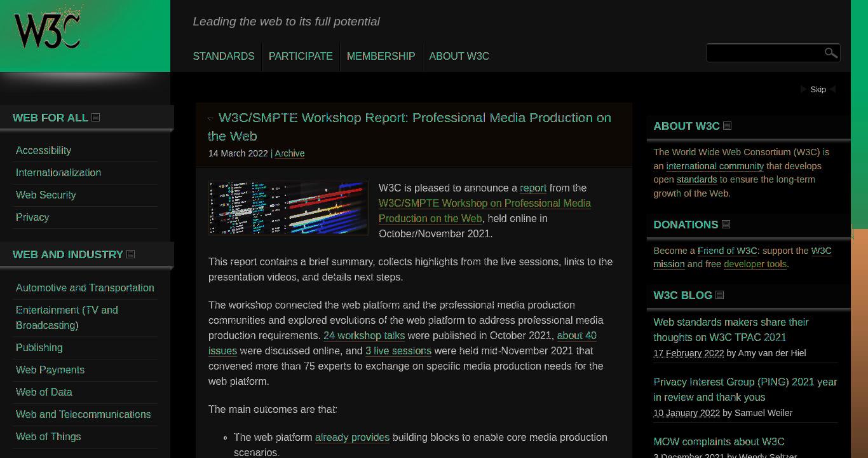The width and height of the screenshot is (868, 458).
Task: Open Web and Telecommunications link
Action: pos(83,415)
